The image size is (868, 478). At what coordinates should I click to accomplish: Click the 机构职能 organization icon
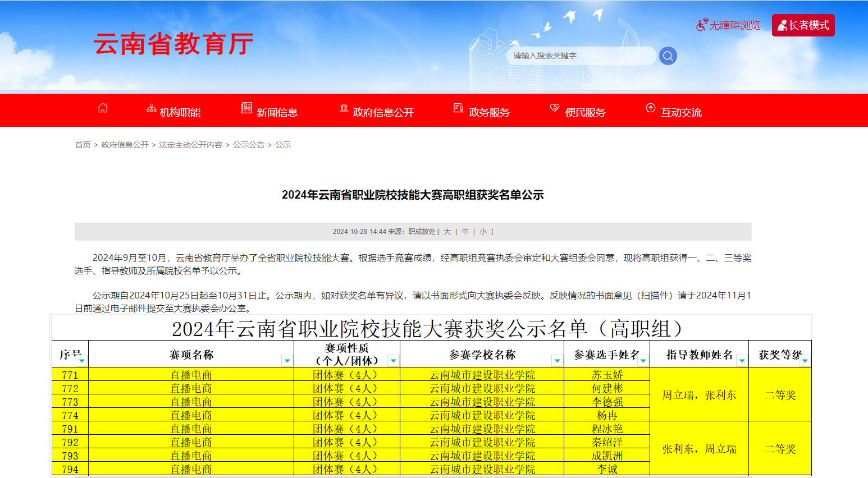coord(152,108)
